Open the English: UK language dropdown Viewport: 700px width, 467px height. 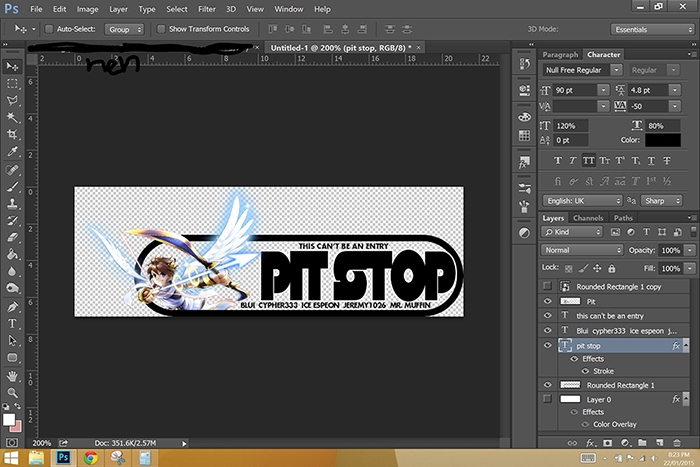pos(582,201)
